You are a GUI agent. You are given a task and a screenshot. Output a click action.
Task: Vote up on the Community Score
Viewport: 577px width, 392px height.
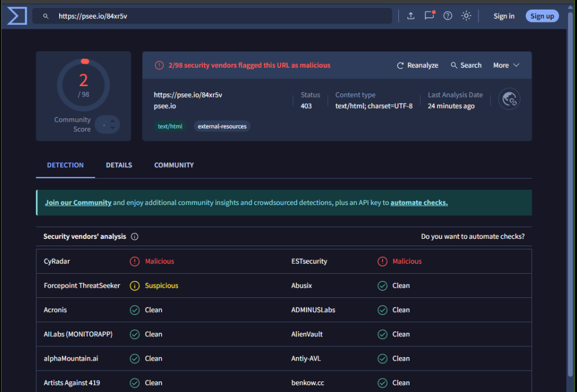point(113,121)
